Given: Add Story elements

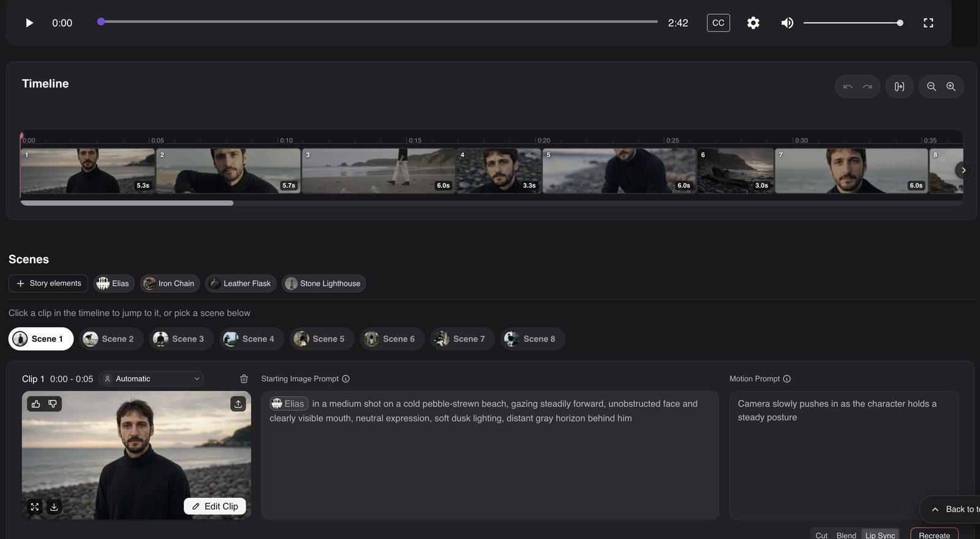Looking at the screenshot, I should 48,284.
